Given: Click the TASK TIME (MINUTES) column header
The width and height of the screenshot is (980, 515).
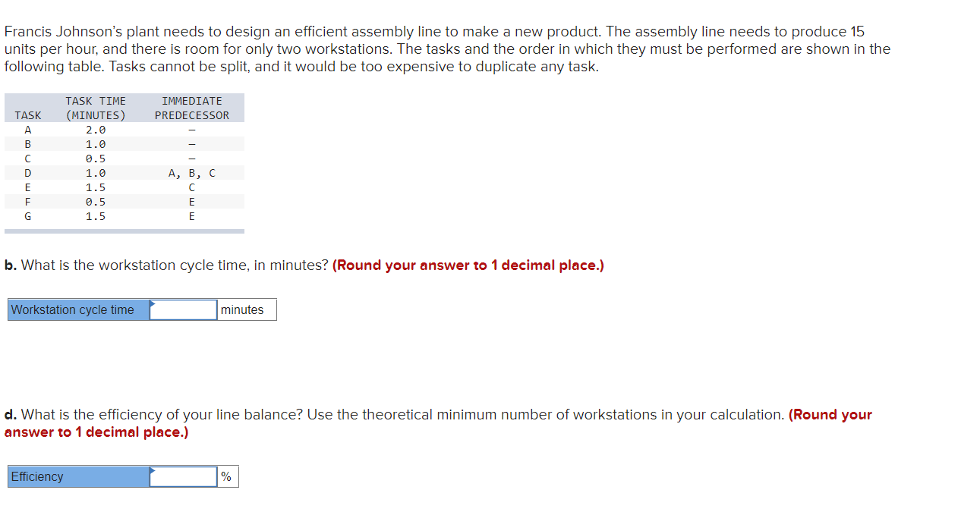Looking at the screenshot, I should (x=96, y=108).
